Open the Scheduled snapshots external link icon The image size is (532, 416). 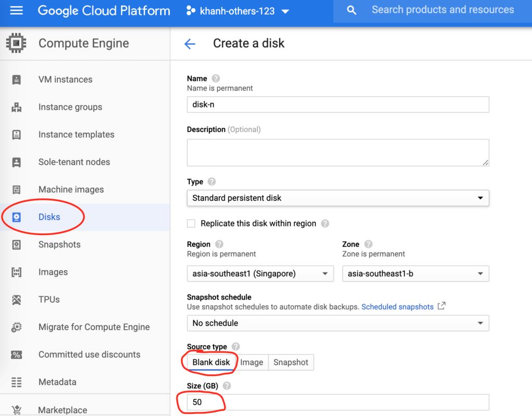(441, 306)
